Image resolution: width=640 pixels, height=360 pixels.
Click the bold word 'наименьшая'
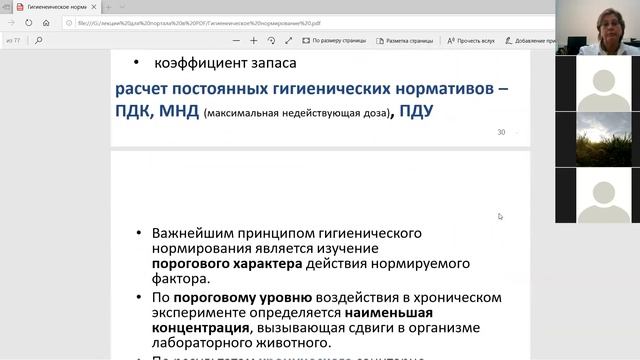[389, 313]
